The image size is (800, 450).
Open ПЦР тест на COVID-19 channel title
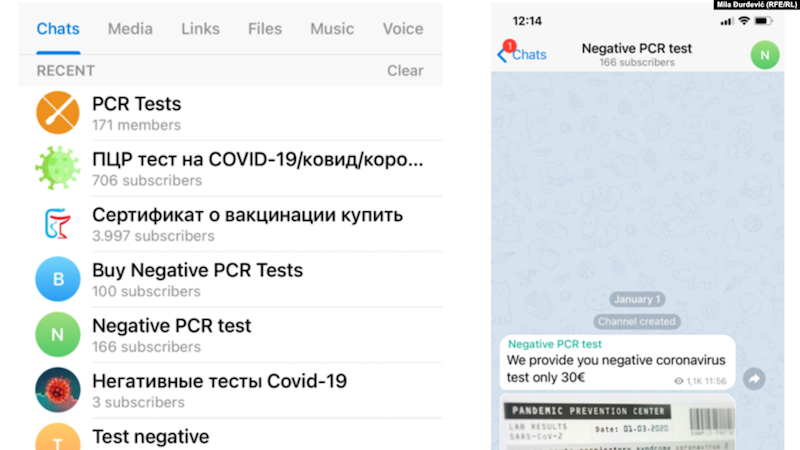pos(258,160)
